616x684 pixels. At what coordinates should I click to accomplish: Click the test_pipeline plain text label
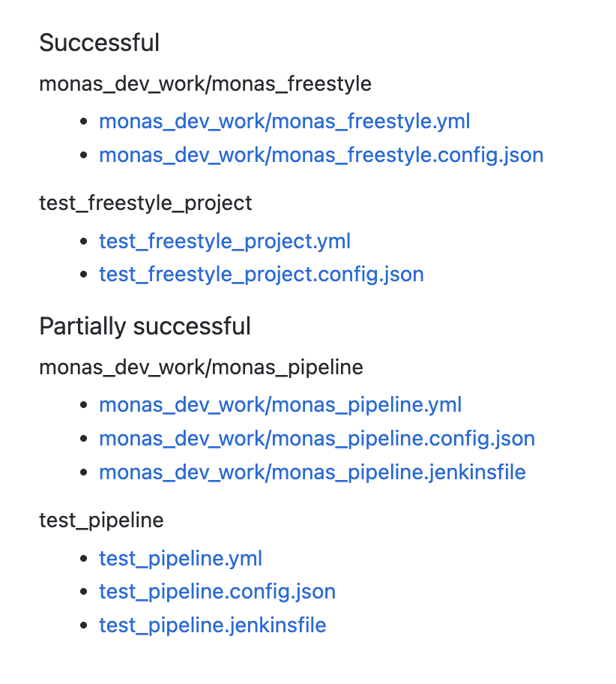coord(102,520)
